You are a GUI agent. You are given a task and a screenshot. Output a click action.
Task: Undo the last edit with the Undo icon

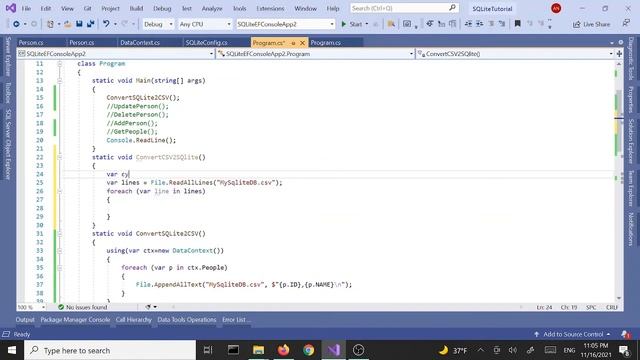point(106,24)
